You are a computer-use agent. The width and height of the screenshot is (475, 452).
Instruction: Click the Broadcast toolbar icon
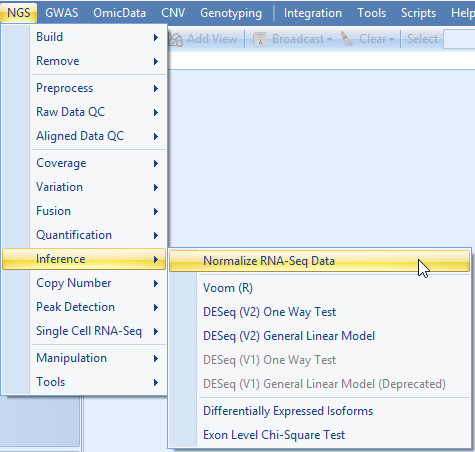tap(260, 39)
